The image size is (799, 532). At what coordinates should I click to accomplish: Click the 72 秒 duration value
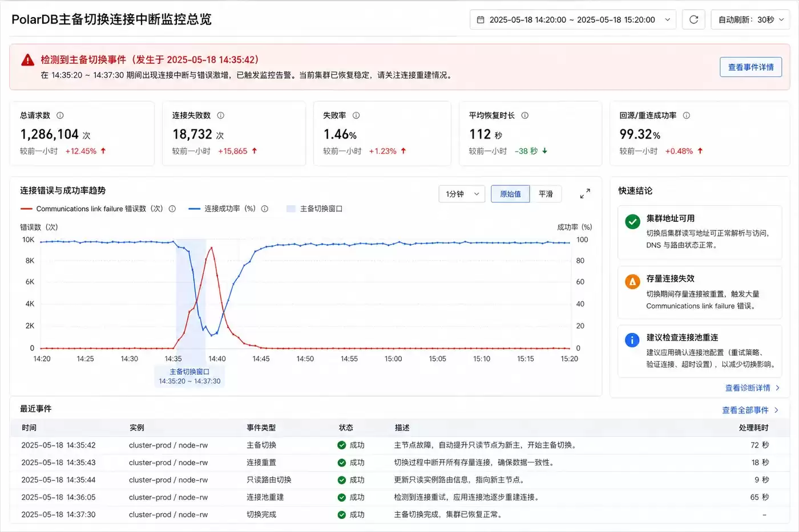(760, 445)
